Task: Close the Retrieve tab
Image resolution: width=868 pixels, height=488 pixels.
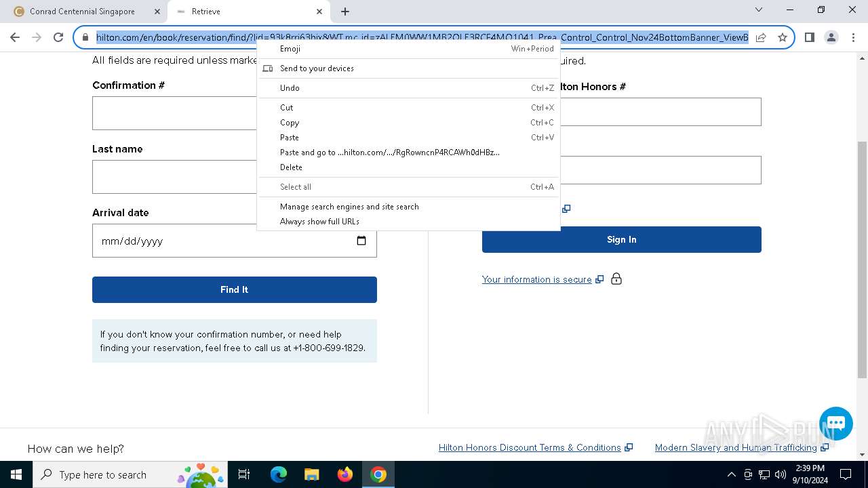Action: [x=319, y=12]
